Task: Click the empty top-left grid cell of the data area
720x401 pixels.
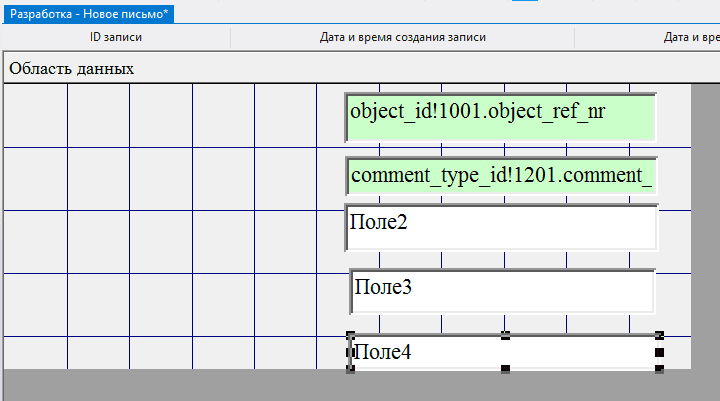Action: point(36,116)
